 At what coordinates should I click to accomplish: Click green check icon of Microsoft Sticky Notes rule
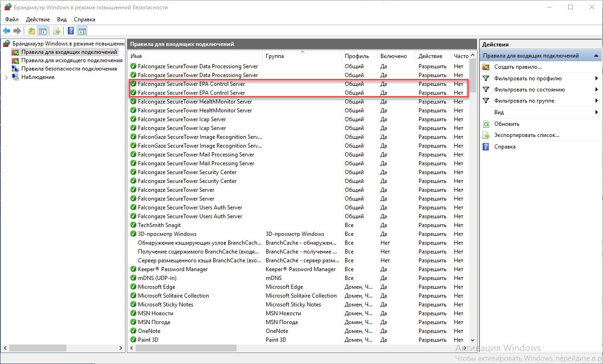[133, 305]
